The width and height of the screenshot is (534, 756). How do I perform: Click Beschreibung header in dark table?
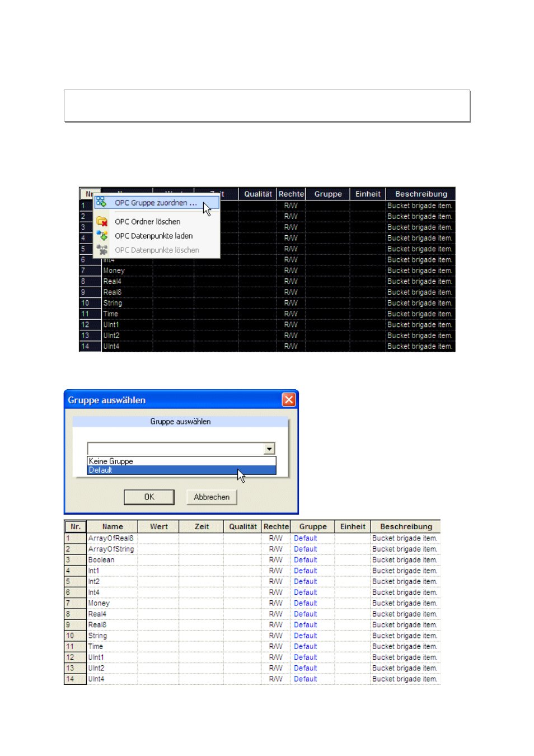click(421, 194)
